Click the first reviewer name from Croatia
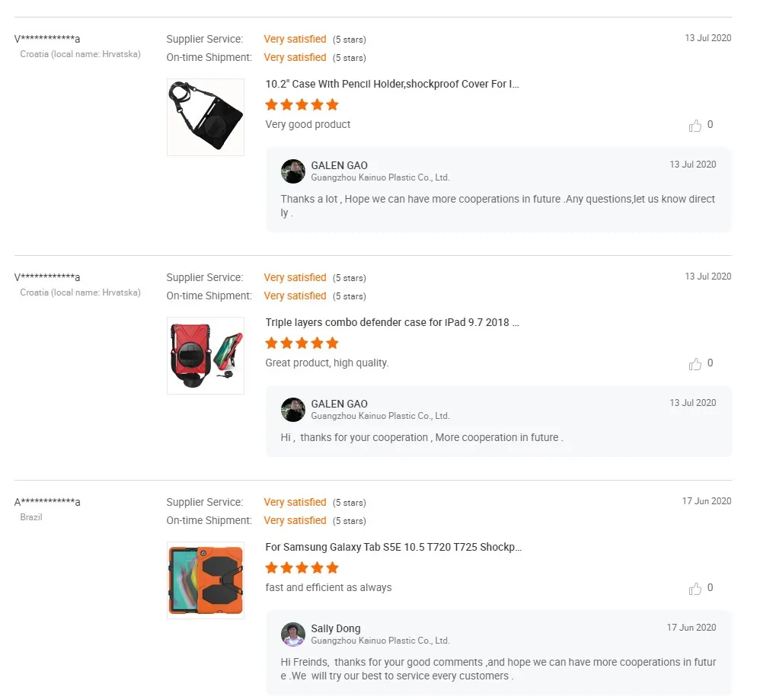757x700 pixels. 47,39
